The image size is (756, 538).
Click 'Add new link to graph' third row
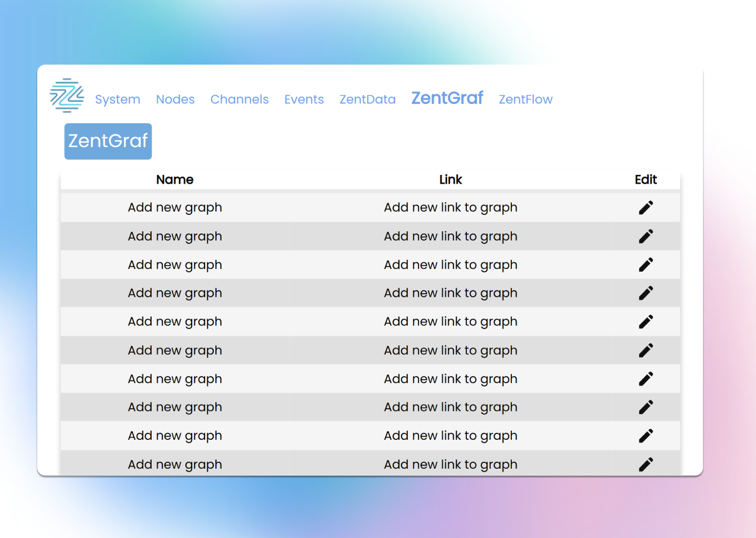click(x=450, y=265)
